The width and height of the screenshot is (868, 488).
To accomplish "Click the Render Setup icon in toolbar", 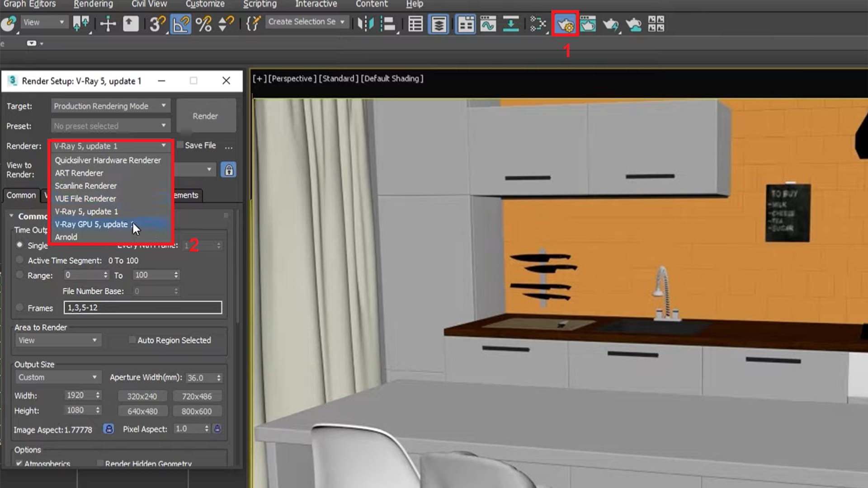I will pyautogui.click(x=565, y=23).
